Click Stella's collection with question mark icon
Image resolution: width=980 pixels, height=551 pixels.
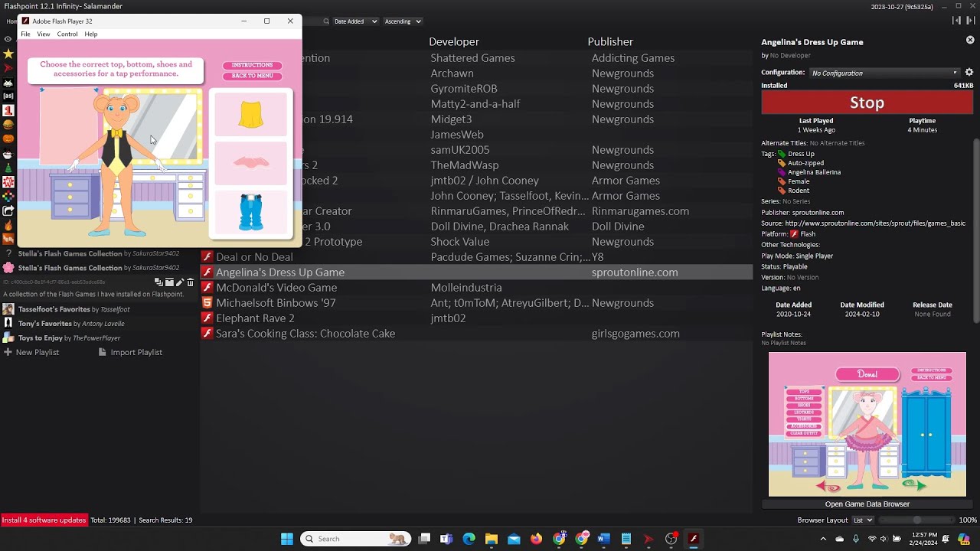tap(100, 253)
